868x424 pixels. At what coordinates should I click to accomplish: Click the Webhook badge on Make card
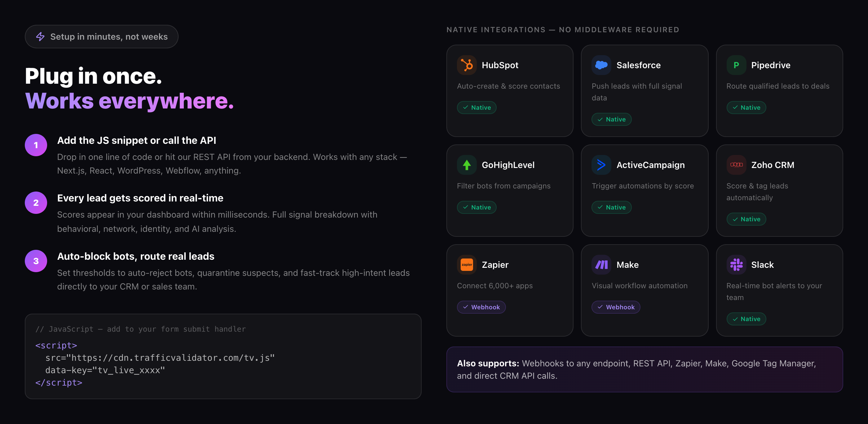[616, 307]
